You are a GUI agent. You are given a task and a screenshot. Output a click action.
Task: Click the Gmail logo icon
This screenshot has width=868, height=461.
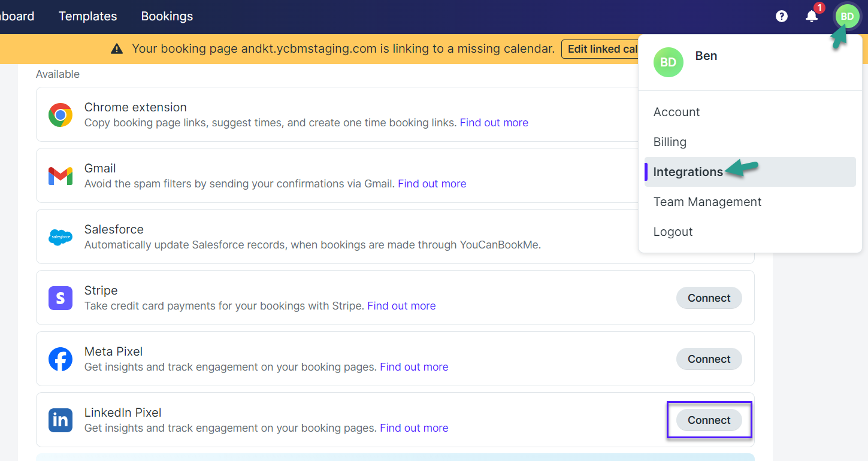pos(61,175)
